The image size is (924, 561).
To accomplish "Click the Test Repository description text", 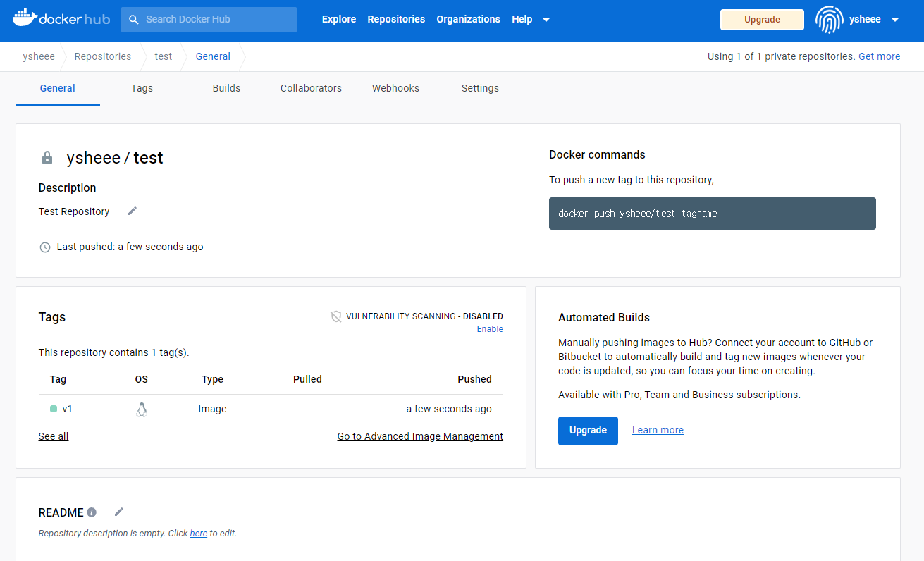I will [74, 211].
